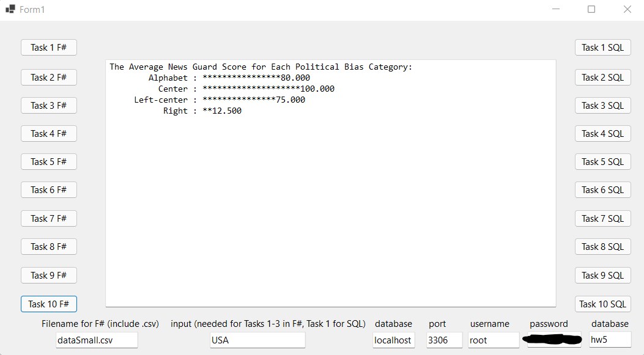
Task: Maximize the Form1 window
Action: coord(591,9)
